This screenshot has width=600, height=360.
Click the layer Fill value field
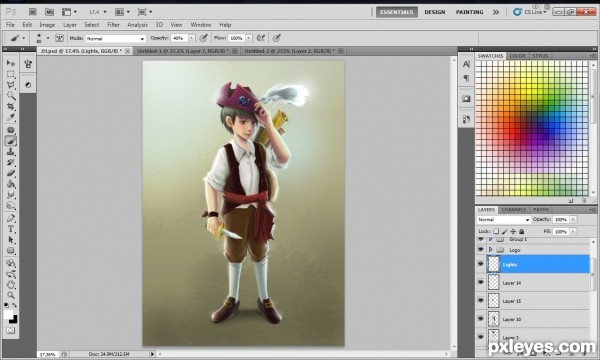pos(561,231)
